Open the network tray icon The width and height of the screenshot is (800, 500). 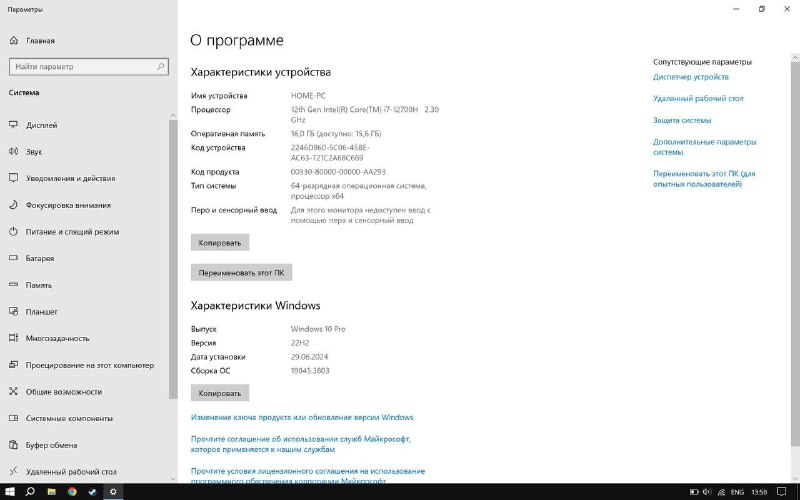click(x=721, y=492)
